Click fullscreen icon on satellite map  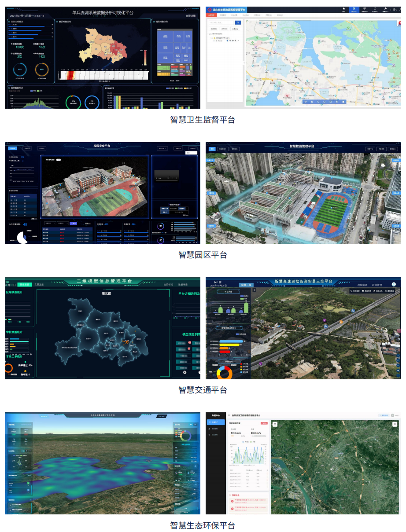coord(275,424)
